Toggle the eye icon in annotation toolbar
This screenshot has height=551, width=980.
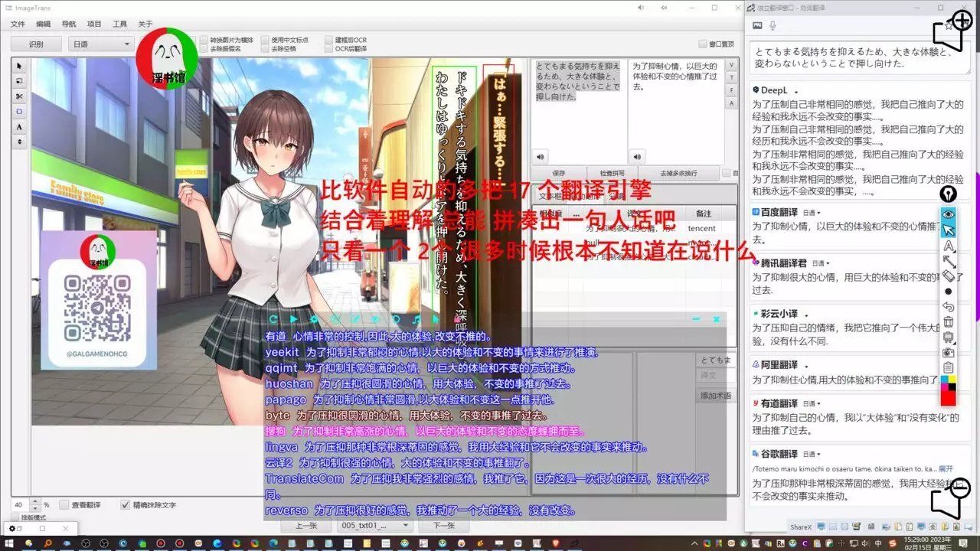pos(949,214)
